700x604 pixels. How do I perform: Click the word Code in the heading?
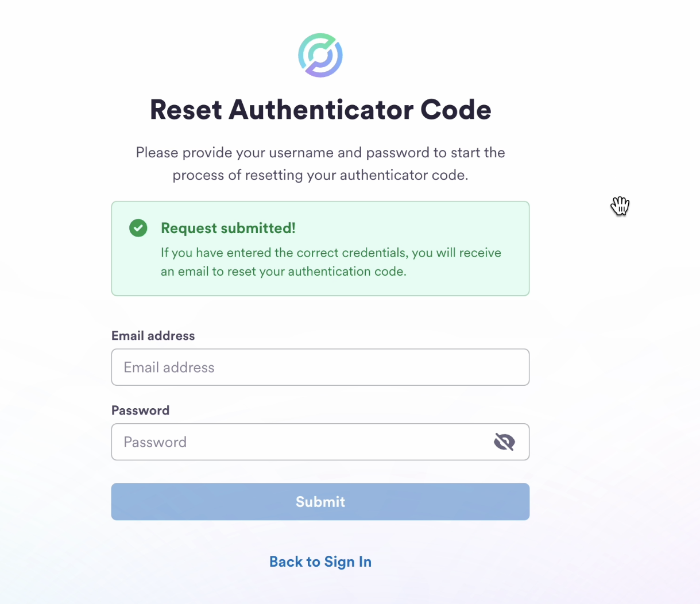pos(455,110)
